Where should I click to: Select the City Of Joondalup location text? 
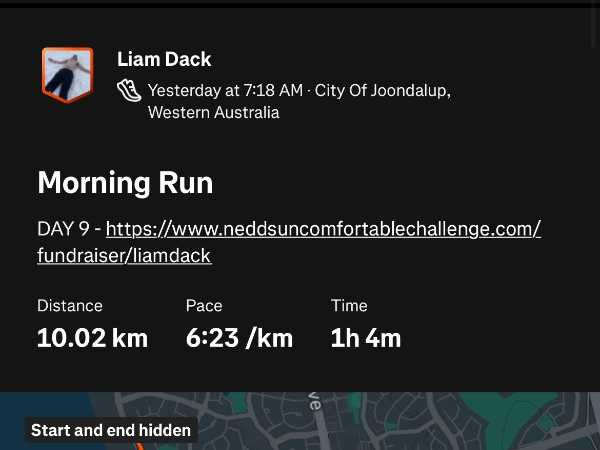[382, 91]
